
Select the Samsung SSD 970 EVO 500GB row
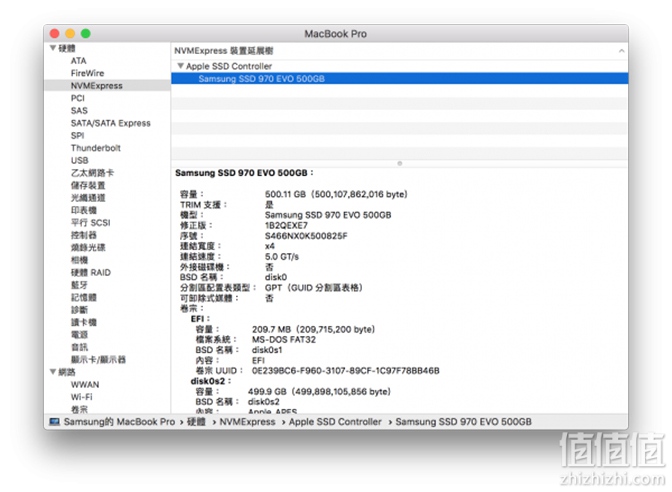(x=399, y=78)
